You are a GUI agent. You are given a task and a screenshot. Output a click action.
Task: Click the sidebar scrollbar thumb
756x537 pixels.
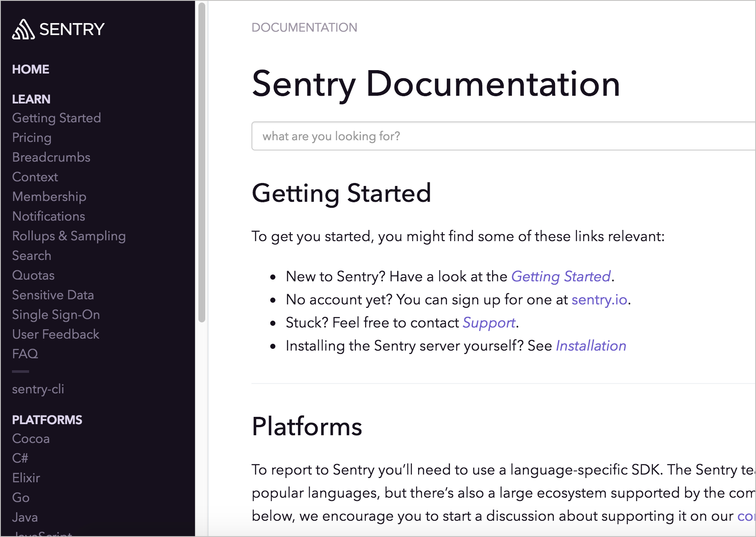pyautogui.click(x=202, y=162)
